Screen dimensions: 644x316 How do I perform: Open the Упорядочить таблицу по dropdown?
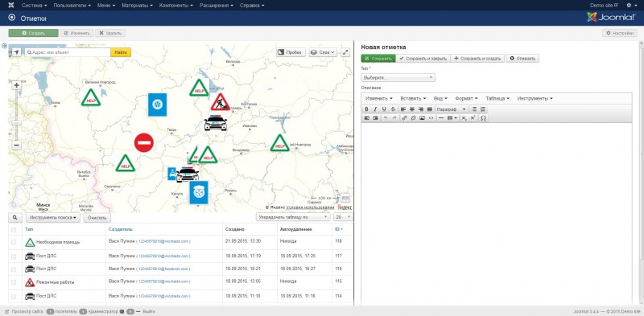[293, 217]
